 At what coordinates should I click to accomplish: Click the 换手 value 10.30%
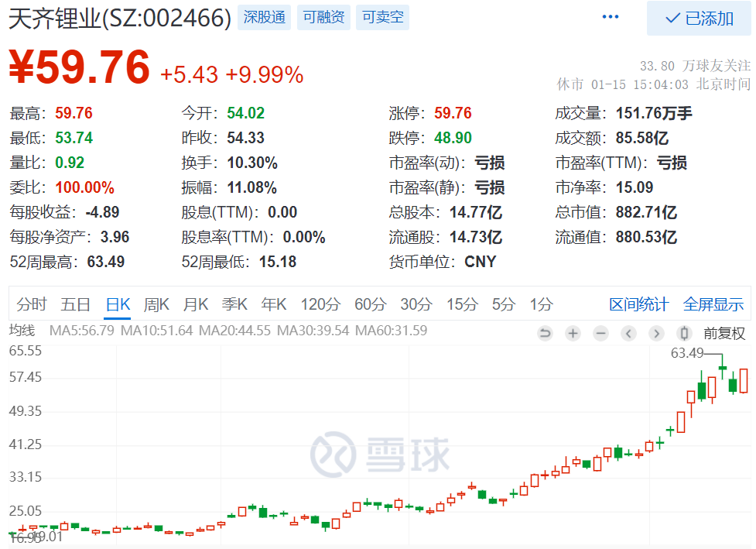point(252,163)
